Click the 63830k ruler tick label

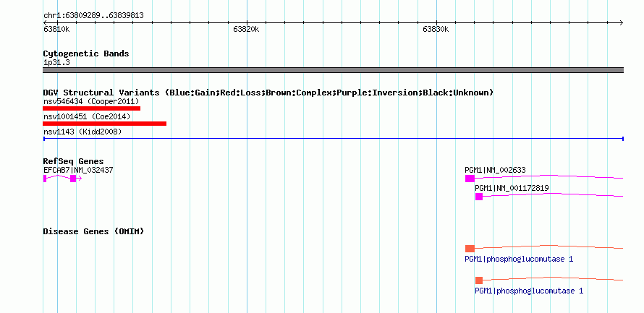[436, 30]
